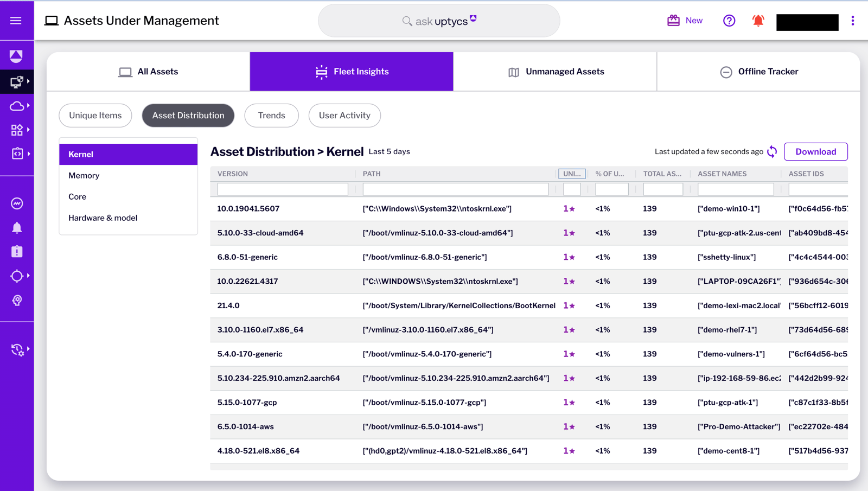Switch to the All Assets tab
The height and width of the screenshot is (491, 868).
pos(148,72)
